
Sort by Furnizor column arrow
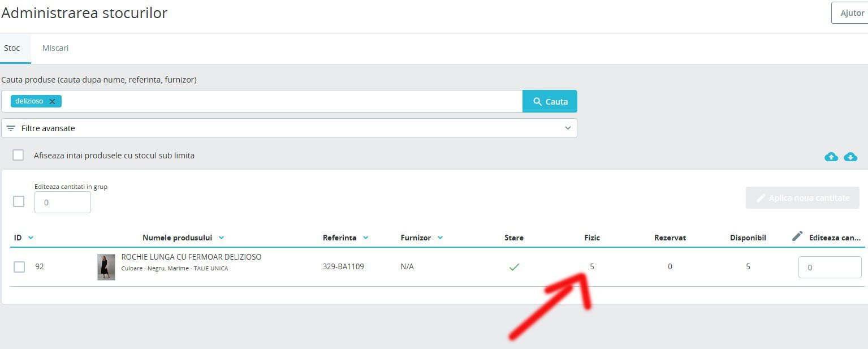point(440,238)
